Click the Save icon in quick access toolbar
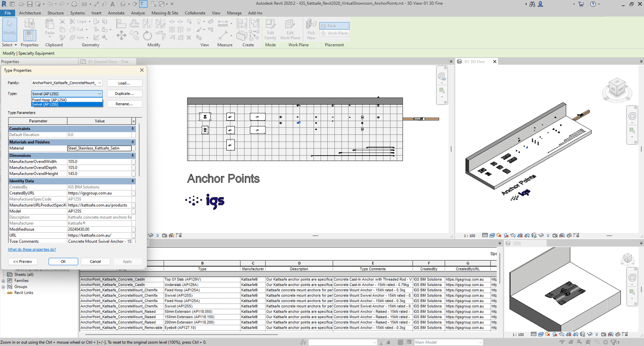 (30, 4)
